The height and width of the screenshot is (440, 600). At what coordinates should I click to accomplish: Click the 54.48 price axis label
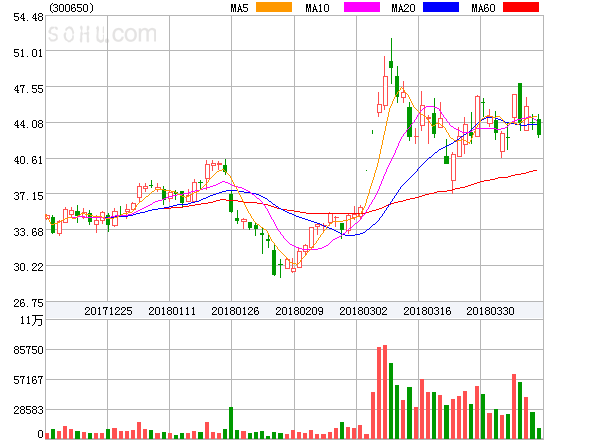(28, 18)
